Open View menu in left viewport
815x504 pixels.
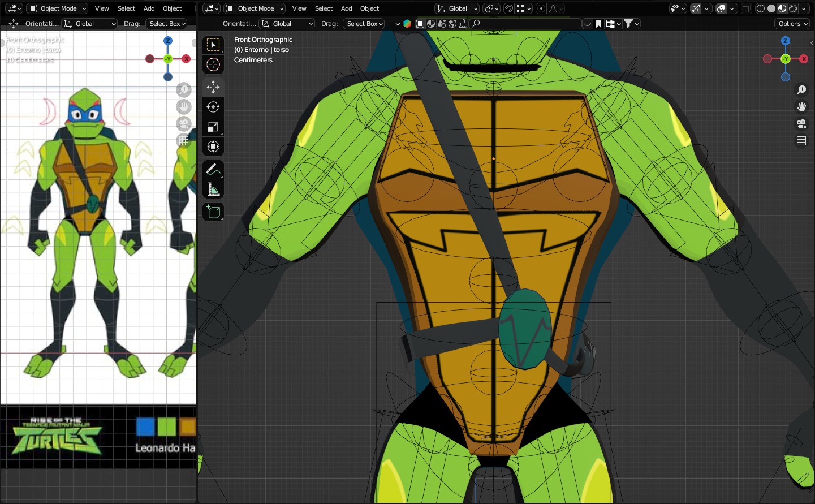click(x=102, y=8)
